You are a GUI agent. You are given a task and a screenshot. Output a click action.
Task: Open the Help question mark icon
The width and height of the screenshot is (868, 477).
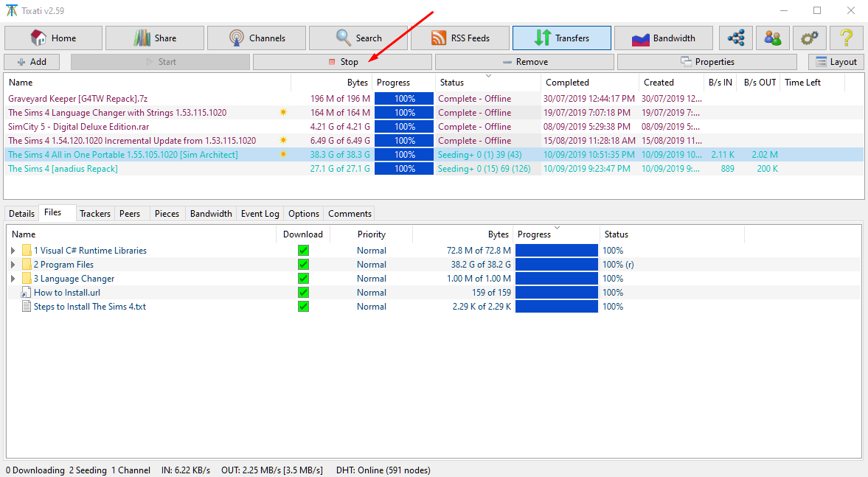tap(846, 38)
